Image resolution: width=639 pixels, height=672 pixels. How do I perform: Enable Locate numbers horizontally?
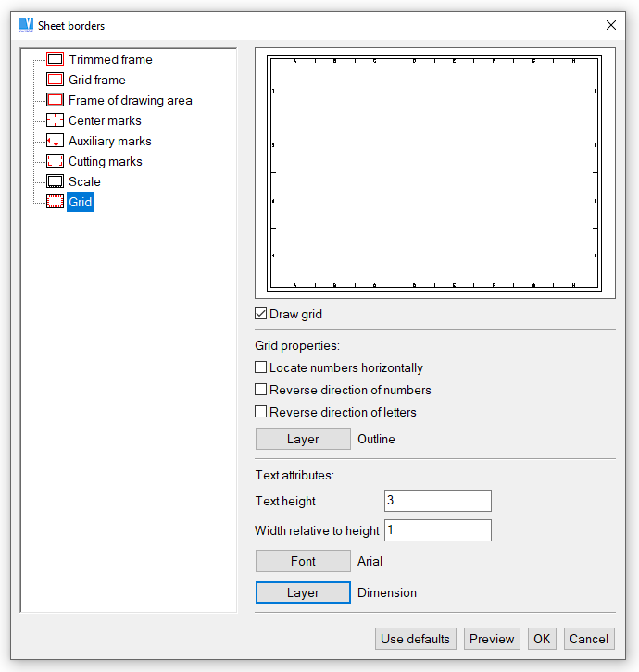click(x=261, y=368)
